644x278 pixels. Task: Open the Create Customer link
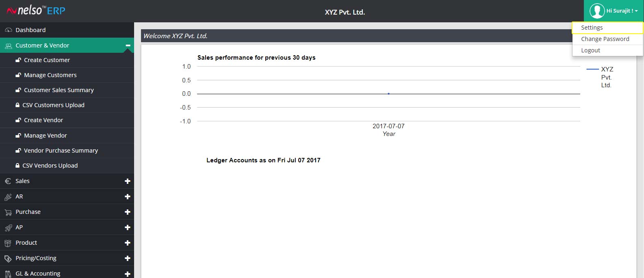(47, 60)
